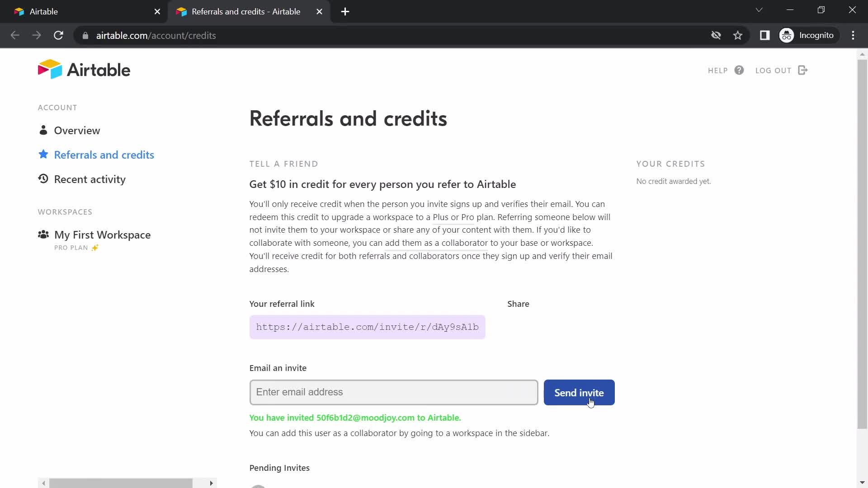Viewport: 868px width, 488px height.
Task: Click the referral link to copy it
Action: tap(367, 327)
